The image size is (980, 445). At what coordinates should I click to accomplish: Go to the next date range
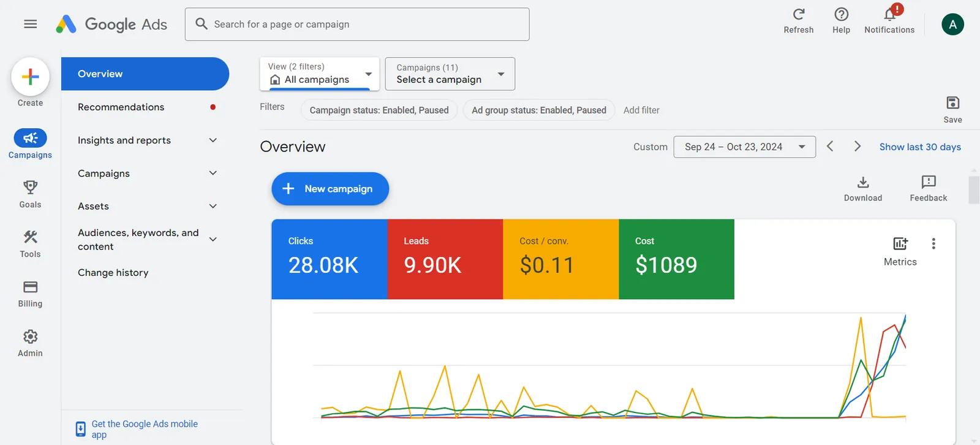coord(858,146)
